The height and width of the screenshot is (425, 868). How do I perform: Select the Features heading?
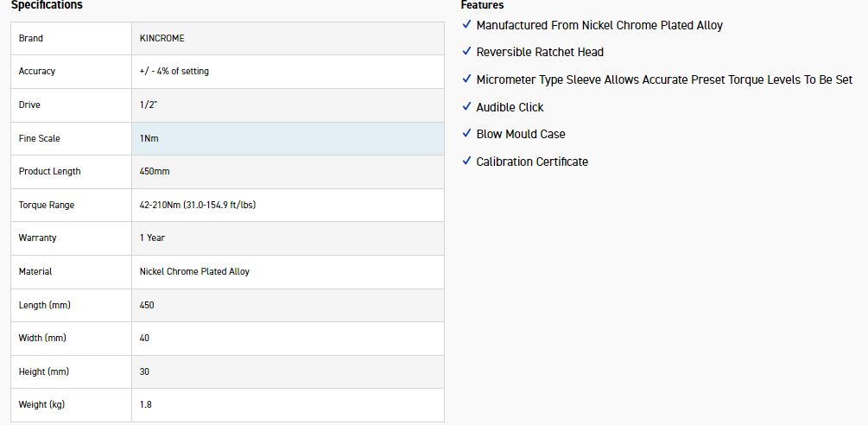coord(482,5)
